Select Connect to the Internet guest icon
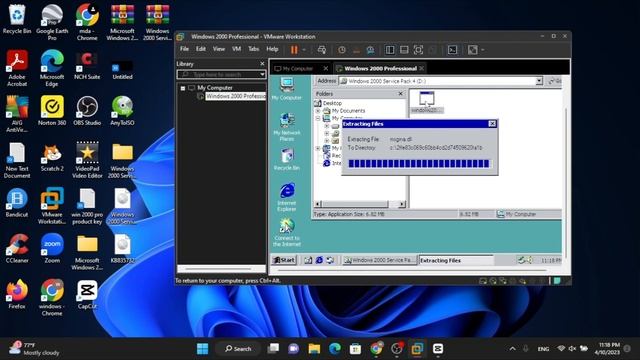Screen dimensions: 640x360 pyautogui.click(x=287, y=232)
